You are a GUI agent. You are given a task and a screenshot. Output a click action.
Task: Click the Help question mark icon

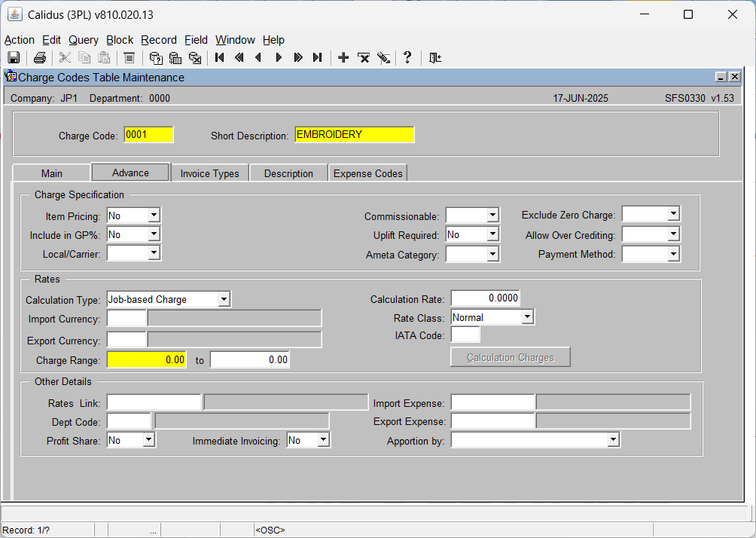[407, 58]
